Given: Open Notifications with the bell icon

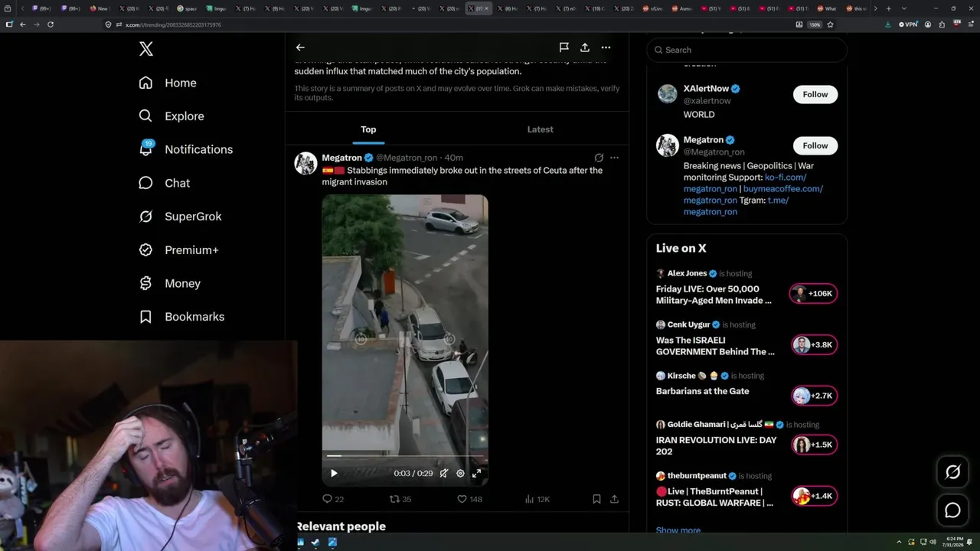Looking at the screenshot, I should (x=185, y=149).
